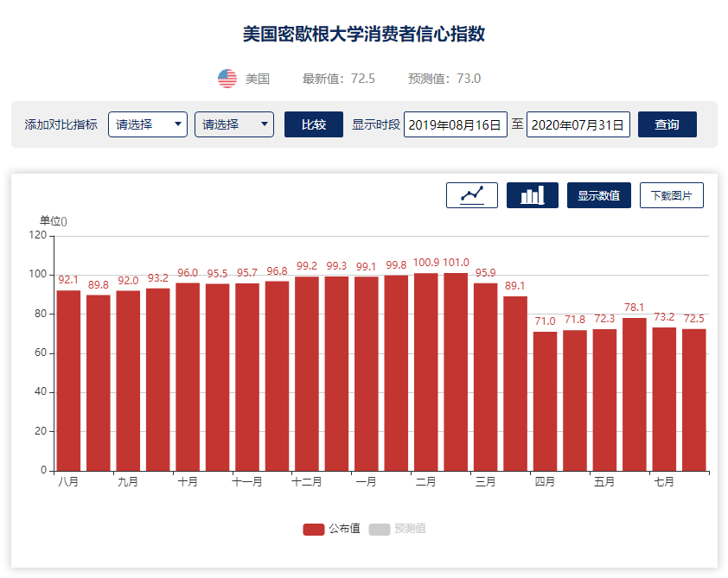The image size is (728, 578).
Task: Click the 96.0 value label
Action: 188,273
